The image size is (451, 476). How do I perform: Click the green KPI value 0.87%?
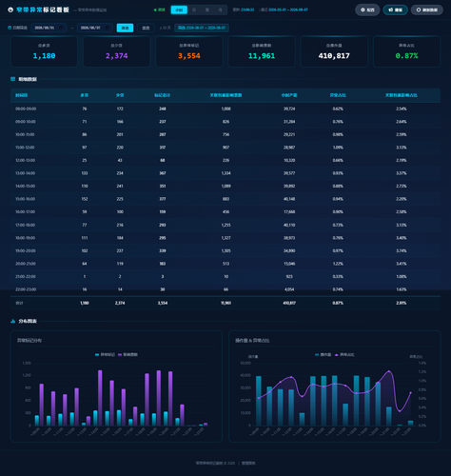tap(406, 56)
